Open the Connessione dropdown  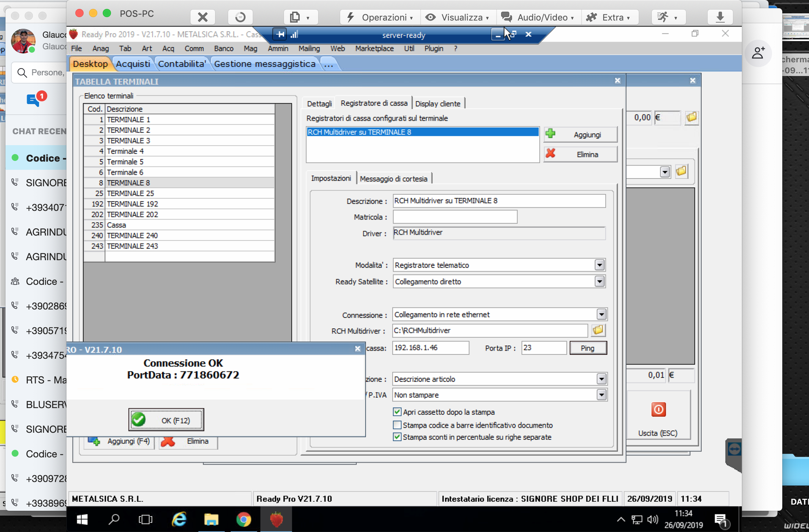(x=601, y=314)
